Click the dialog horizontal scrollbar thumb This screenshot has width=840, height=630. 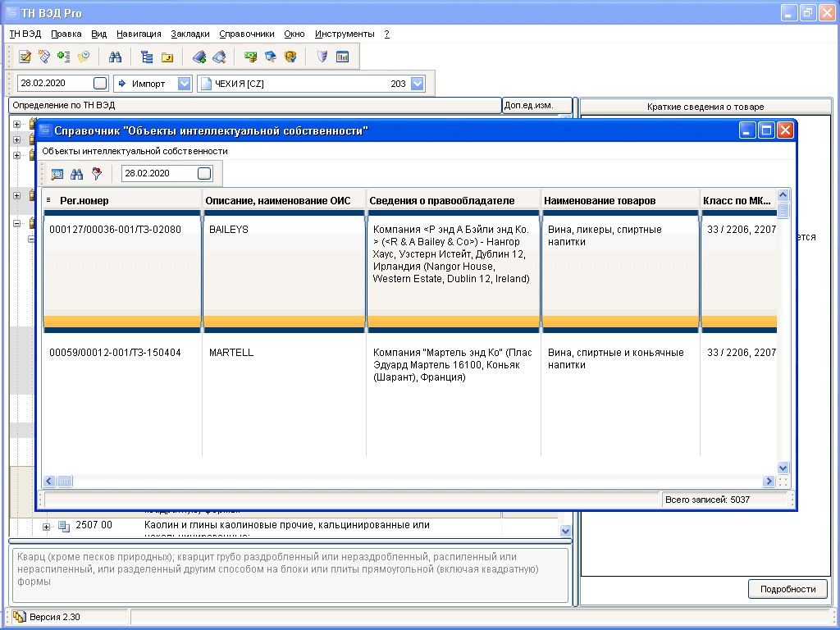(x=64, y=481)
